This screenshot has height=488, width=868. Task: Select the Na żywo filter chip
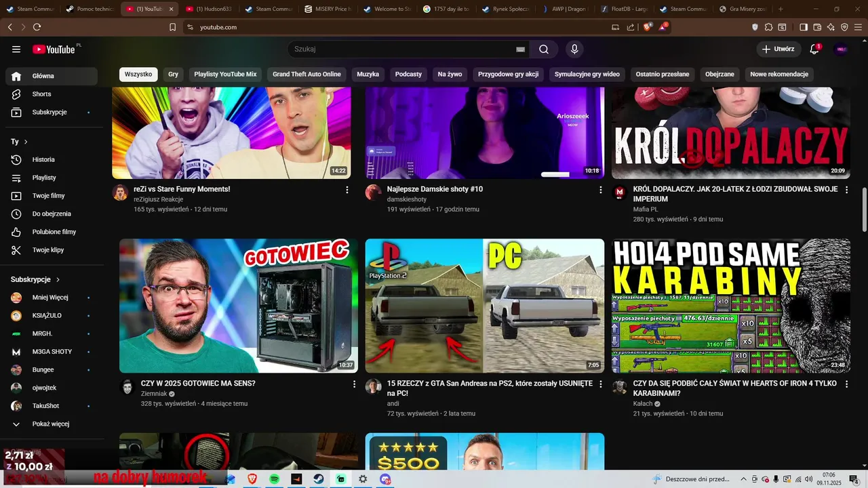450,74
